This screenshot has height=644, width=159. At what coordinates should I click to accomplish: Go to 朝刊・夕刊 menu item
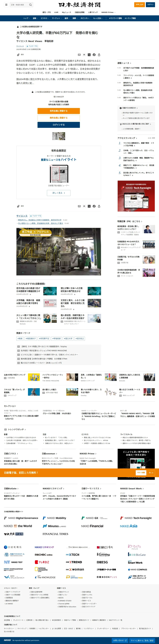tap(47, 12)
